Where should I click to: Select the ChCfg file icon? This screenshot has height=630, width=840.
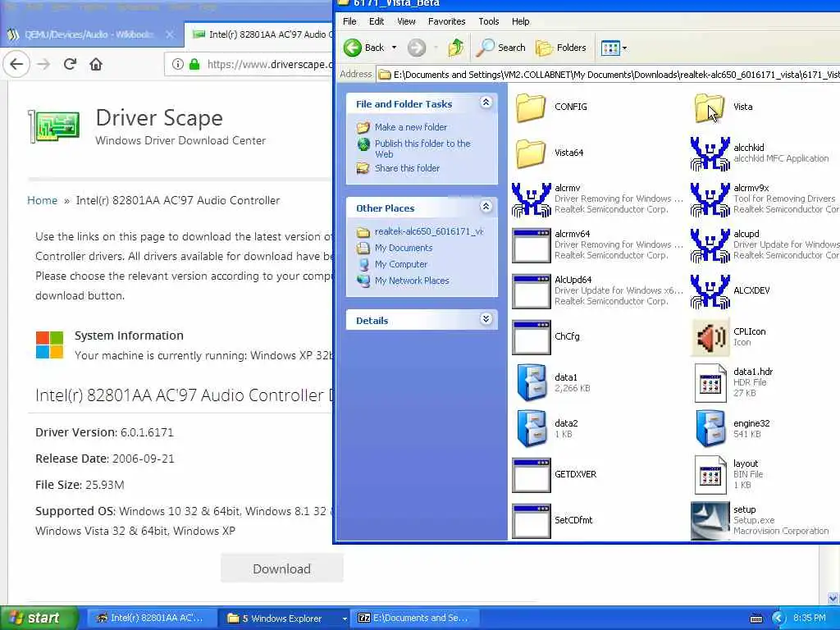tap(531, 338)
